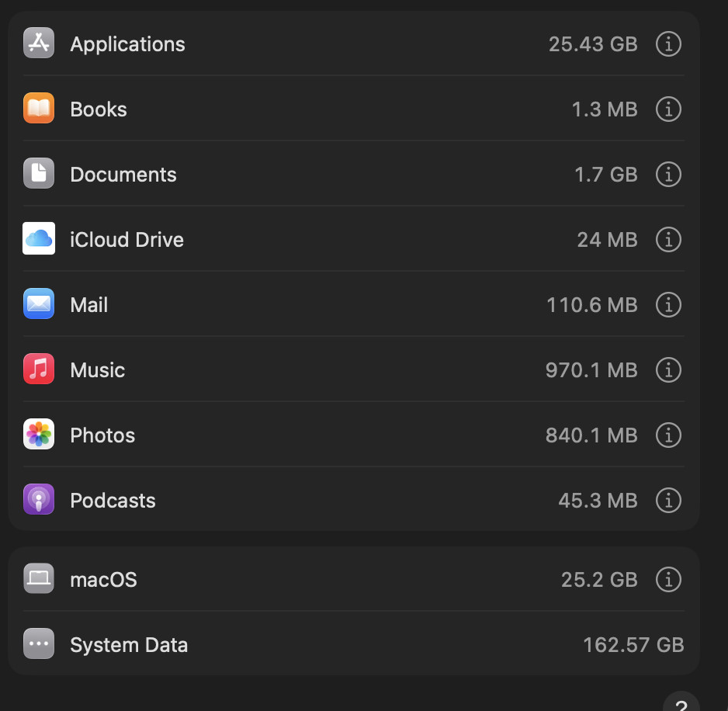Click the blue Mail envelope icon
The width and height of the screenshot is (728, 711).
coord(39,304)
